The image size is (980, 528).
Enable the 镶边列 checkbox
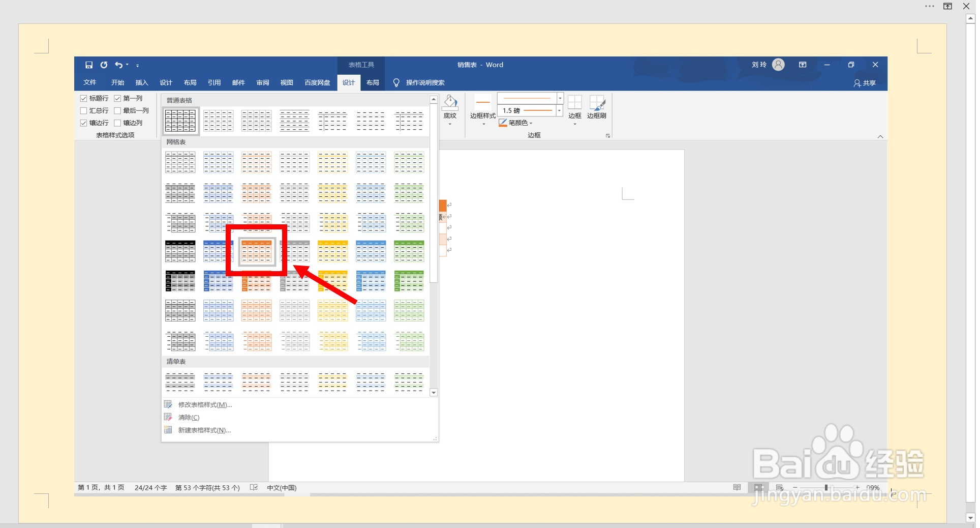(117, 123)
